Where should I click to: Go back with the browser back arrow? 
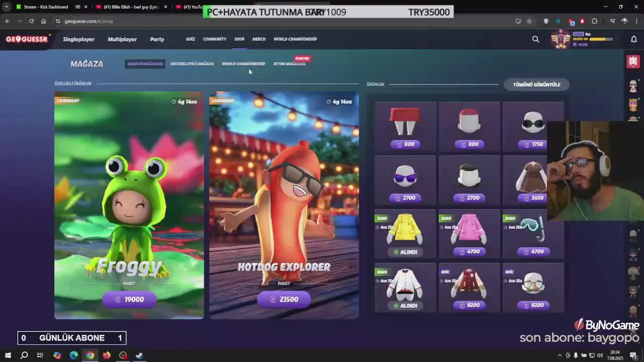pyautogui.click(x=7, y=21)
